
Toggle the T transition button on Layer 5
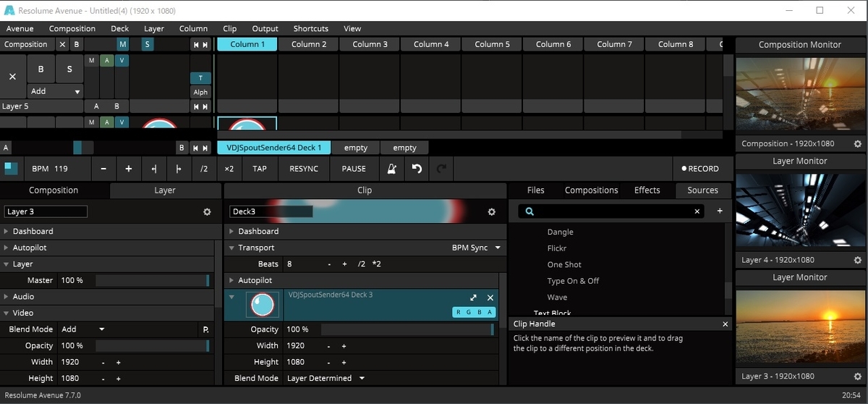(x=200, y=77)
